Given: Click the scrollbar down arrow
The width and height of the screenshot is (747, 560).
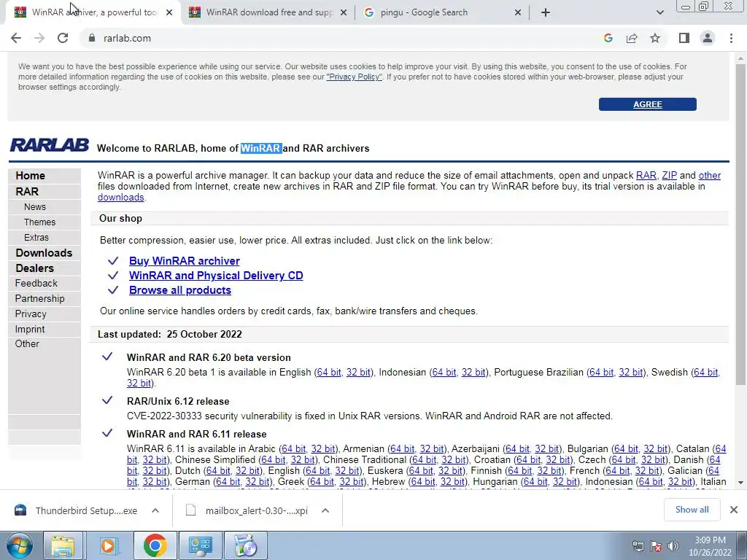Looking at the screenshot, I should tap(740, 483).
